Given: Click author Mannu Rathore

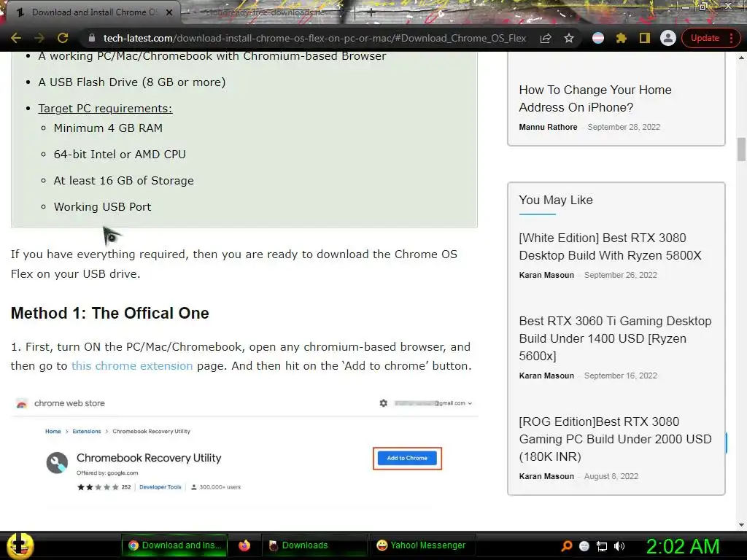Looking at the screenshot, I should tap(548, 127).
